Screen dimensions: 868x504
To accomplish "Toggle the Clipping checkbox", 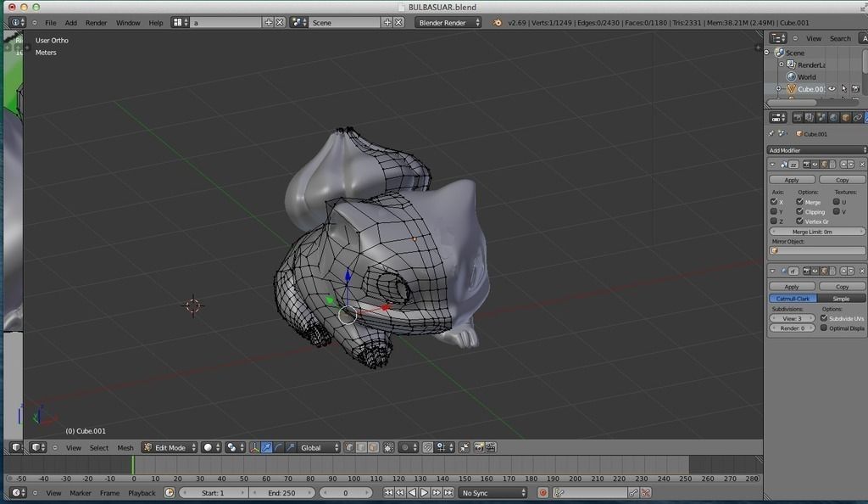I will coord(799,211).
